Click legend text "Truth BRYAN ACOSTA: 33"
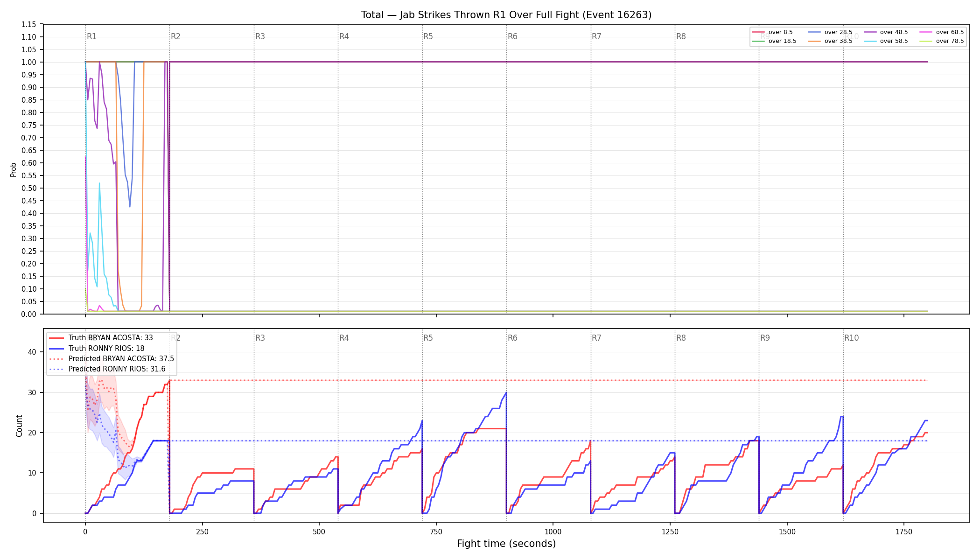980x560 pixels. [111, 338]
